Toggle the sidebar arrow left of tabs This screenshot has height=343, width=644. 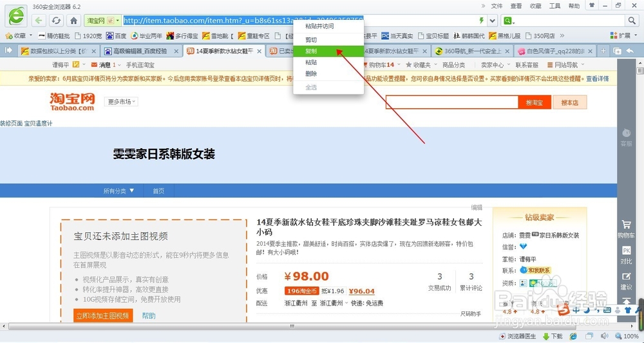tap(8, 50)
